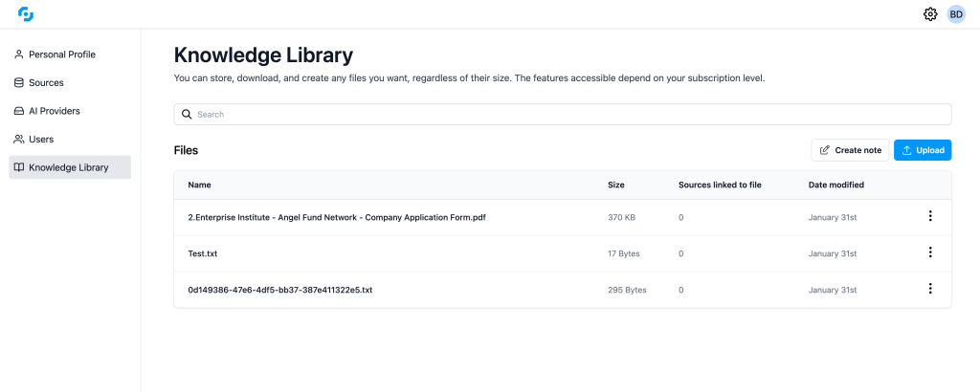
Task: Open the Sources section
Action: 70,82
